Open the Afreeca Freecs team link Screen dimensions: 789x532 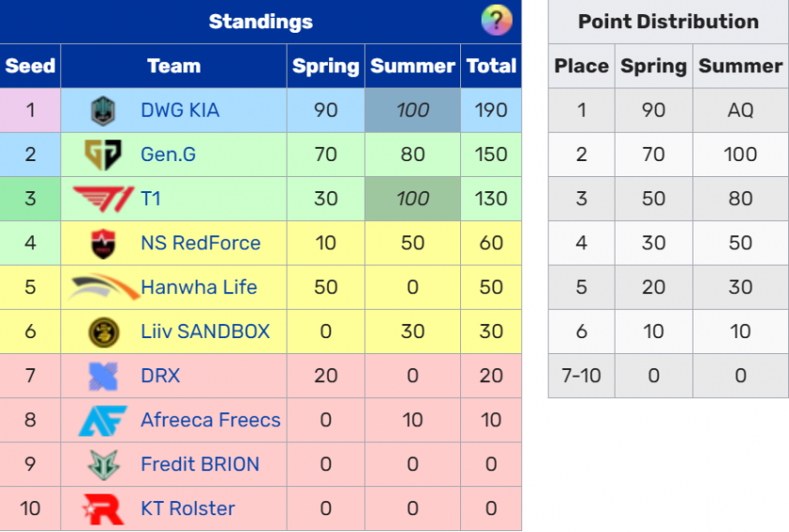[x=210, y=420]
